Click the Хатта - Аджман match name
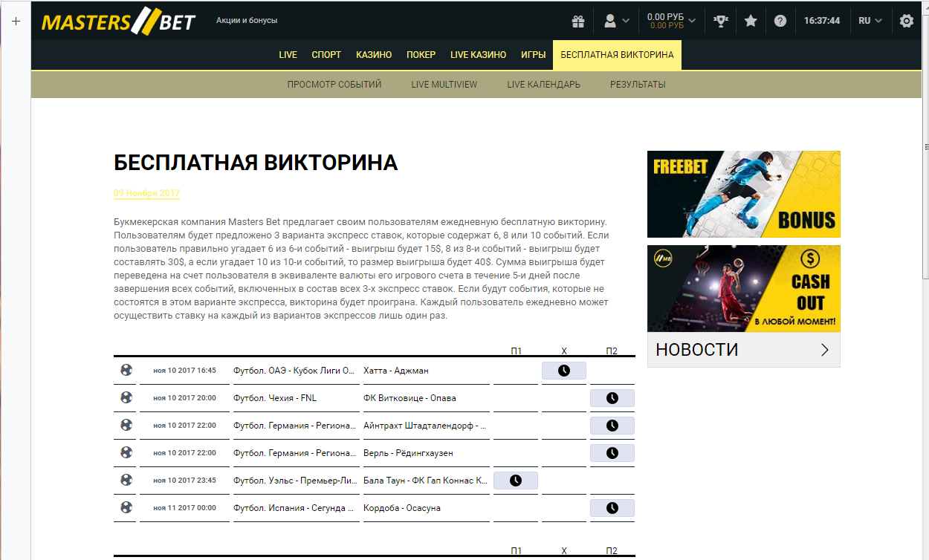This screenshot has height=560, width=929. (396, 371)
